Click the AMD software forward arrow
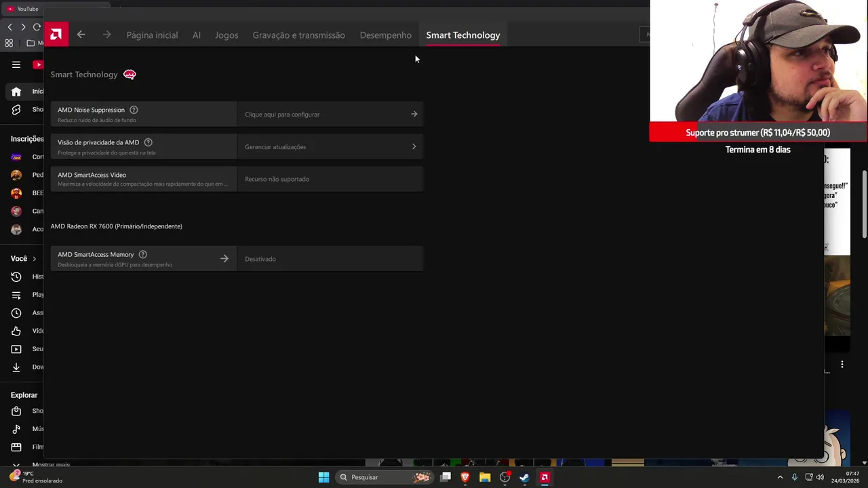 coord(106,35)
